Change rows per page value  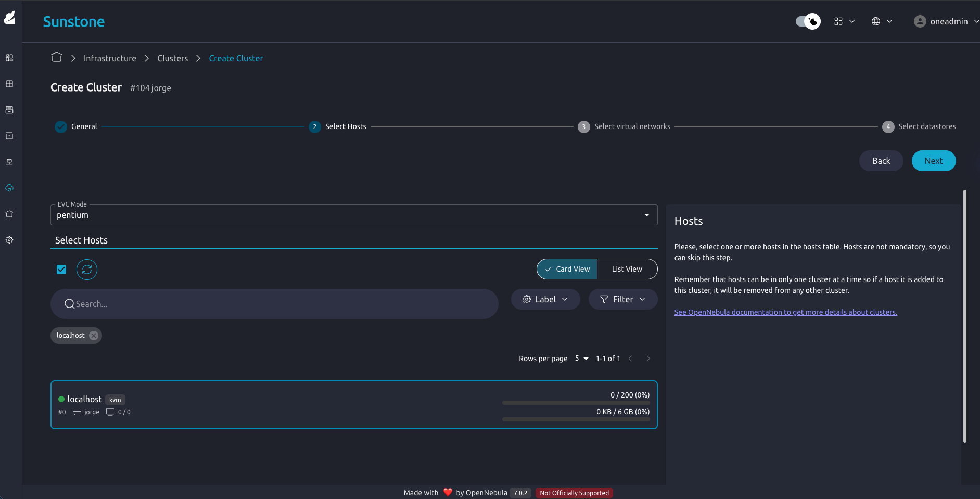pyautogui.click(x=581, y=359)
